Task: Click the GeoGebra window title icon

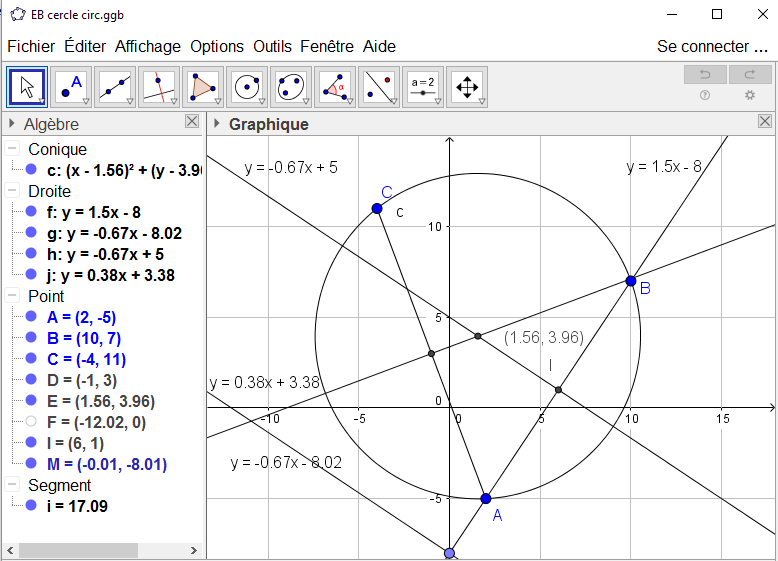Action: [x=17, y=14]
